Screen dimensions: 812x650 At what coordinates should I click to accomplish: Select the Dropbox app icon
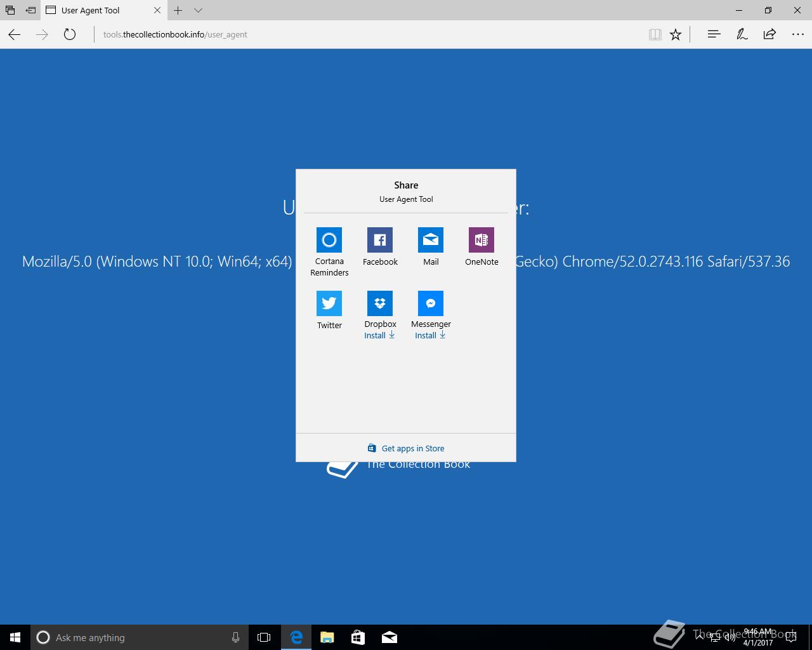point(380,303)
